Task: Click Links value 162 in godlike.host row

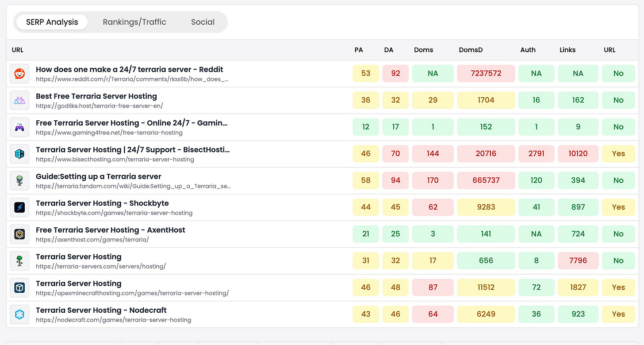Action: point(578,100)
